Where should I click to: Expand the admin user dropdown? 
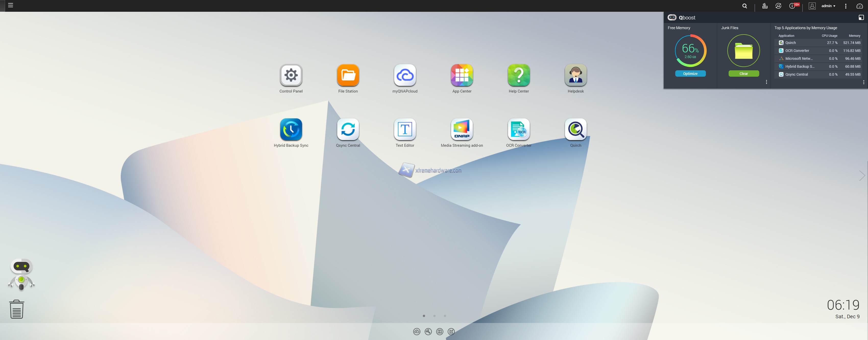[x=828, y=6]
